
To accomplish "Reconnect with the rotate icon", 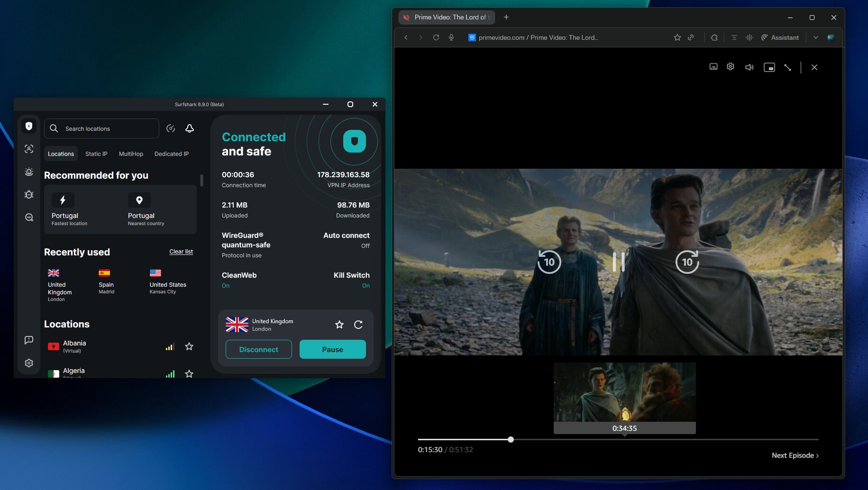I will (358, 325).
